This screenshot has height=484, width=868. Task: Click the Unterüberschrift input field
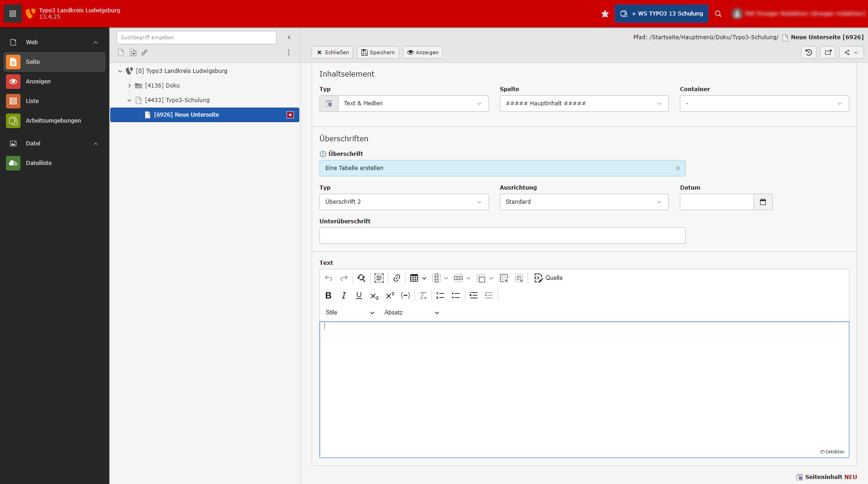502,236
